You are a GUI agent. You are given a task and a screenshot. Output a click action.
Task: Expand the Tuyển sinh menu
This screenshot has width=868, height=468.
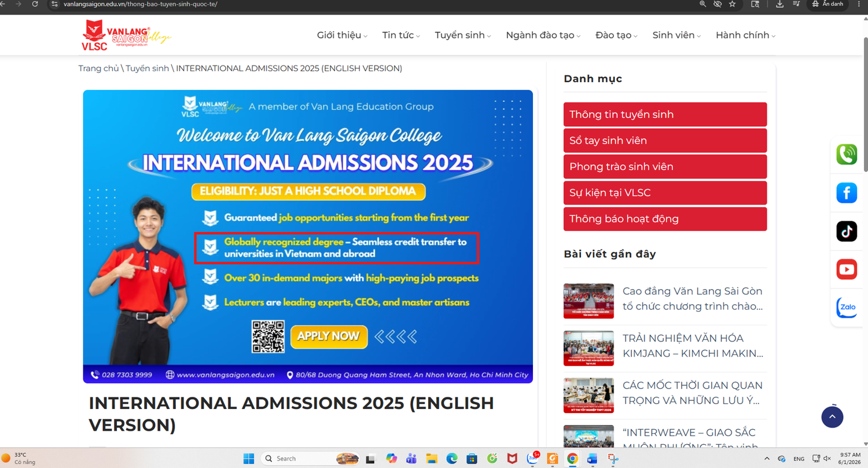click(463, 35)
